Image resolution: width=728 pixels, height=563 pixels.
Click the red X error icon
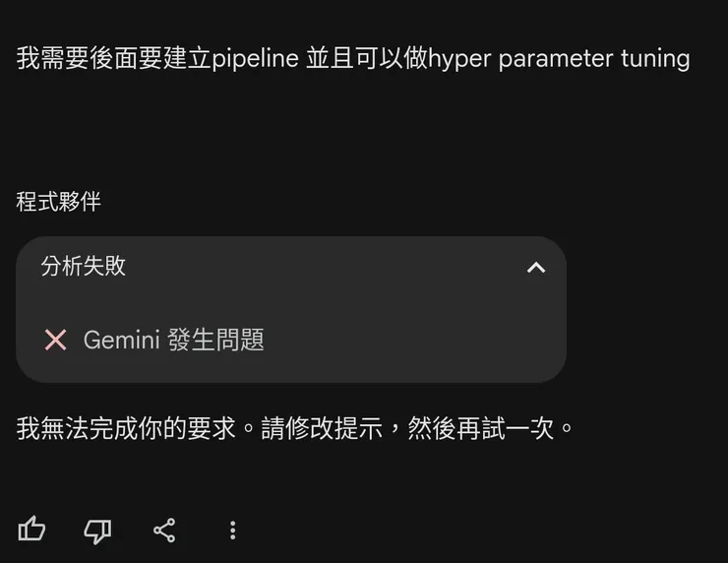point(56,340)
